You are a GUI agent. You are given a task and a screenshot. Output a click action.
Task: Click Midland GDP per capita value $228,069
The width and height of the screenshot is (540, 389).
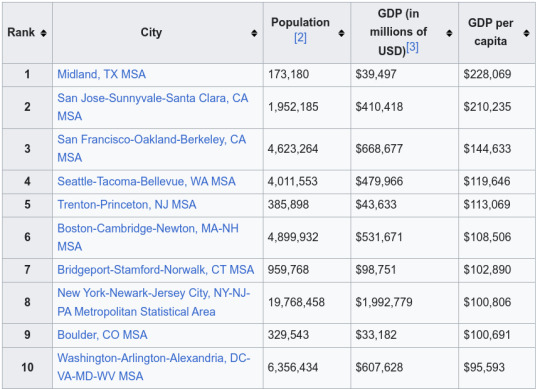[x=487, y=74]
